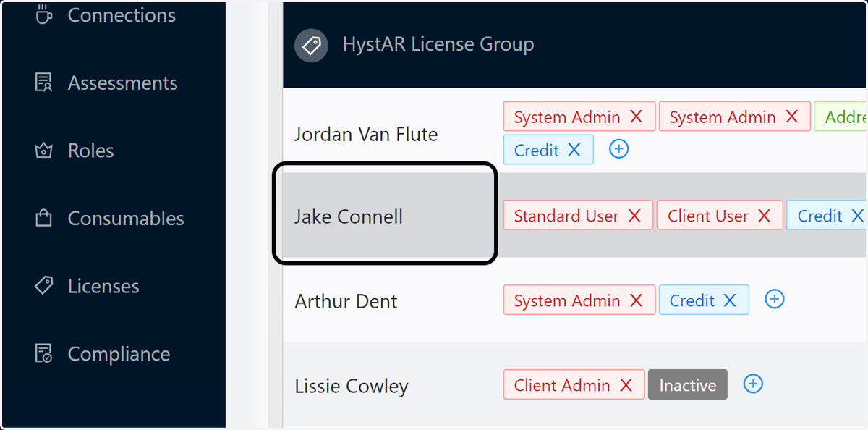Remove Credit tag from Jordan Van Flute

point(574,150)
